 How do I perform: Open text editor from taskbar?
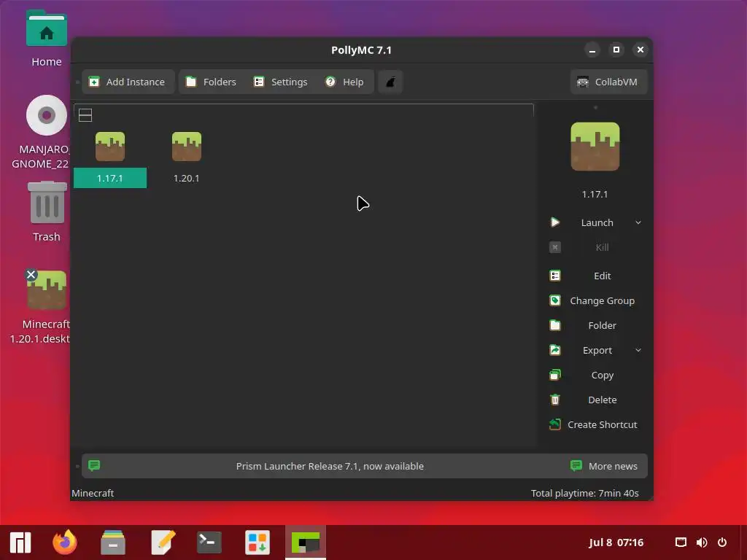click(163, 542)
